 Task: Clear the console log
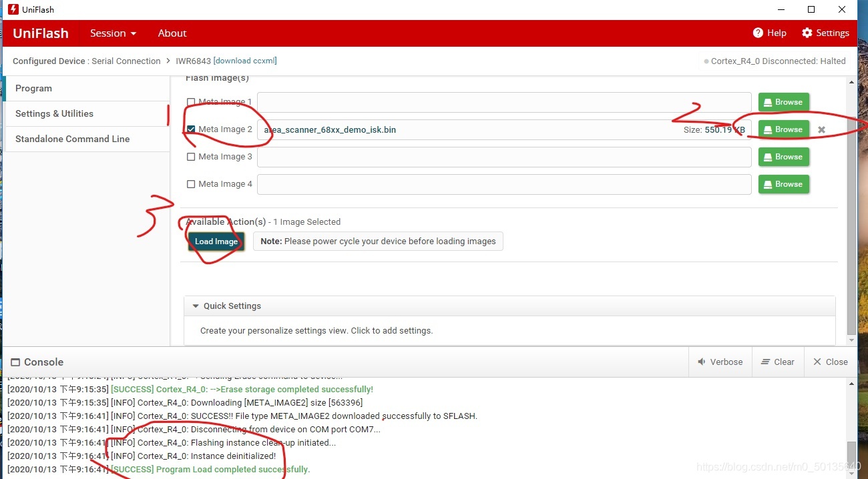click(777, 362)
